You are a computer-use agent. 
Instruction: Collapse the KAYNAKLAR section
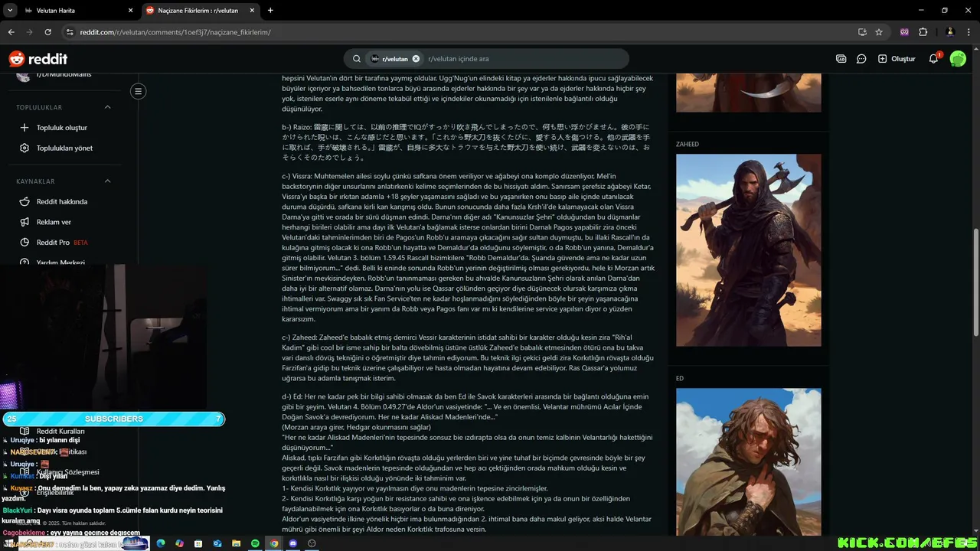coord(107,181)
